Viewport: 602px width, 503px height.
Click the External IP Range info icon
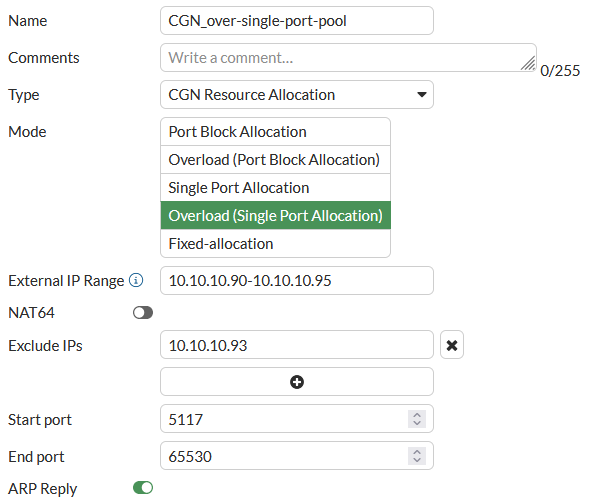137,281
